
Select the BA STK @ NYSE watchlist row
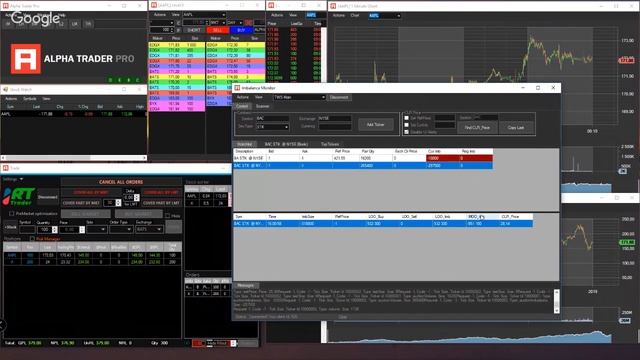(x=363, y=158)
